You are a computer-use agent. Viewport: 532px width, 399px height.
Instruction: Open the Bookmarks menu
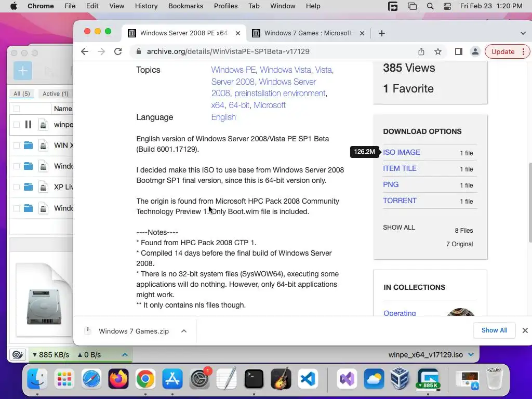click(x=185, y=6)
